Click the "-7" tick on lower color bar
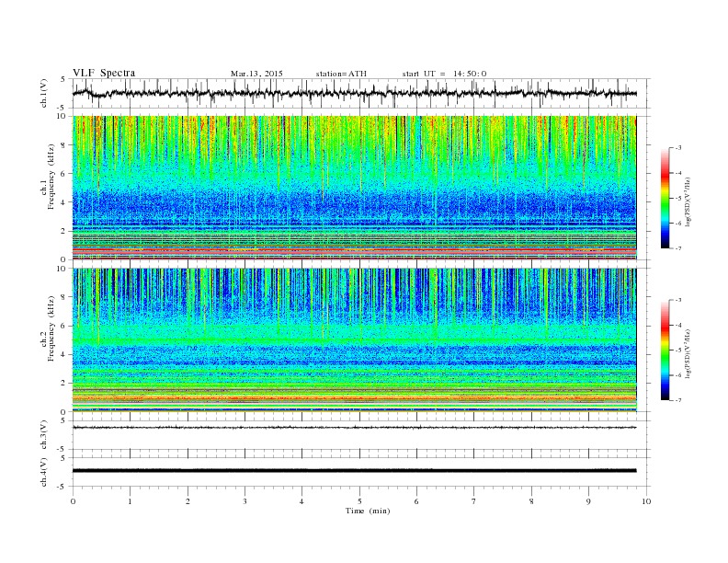Image resolution: width=728 pixels, height=563 pixels. pyautogui.click(x=678, y=400)
